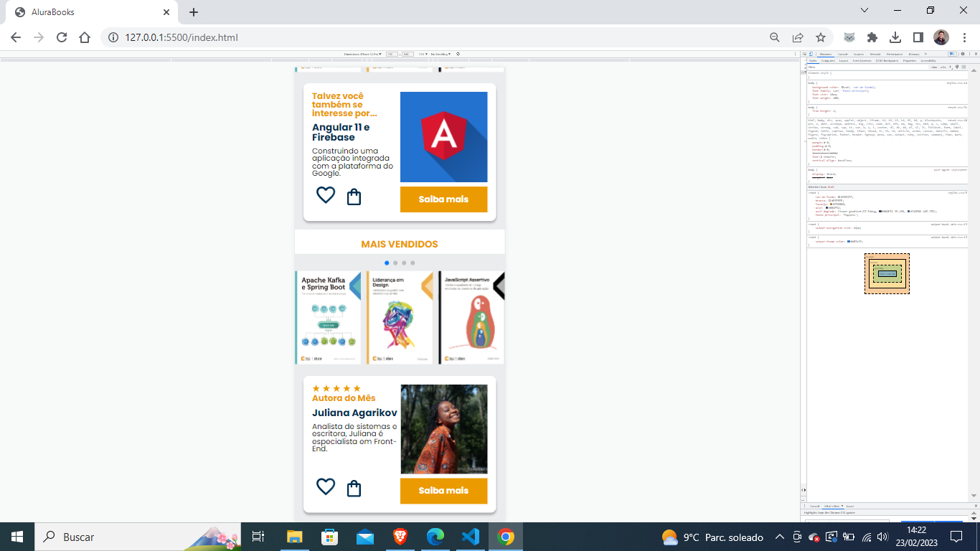Screen dimensions: 980x551
Task: Click Juliana Agarikov's photo
Action: 443,429
